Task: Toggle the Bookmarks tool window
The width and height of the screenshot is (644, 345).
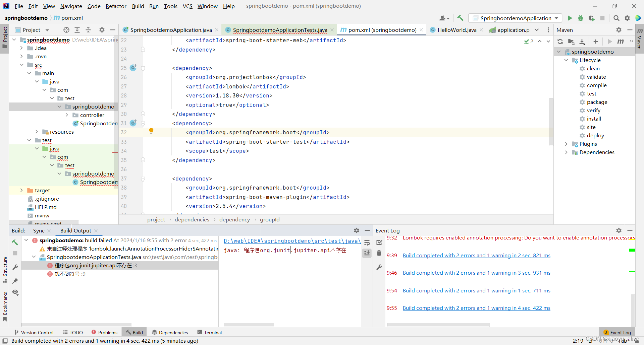Action: click(5, 306)
